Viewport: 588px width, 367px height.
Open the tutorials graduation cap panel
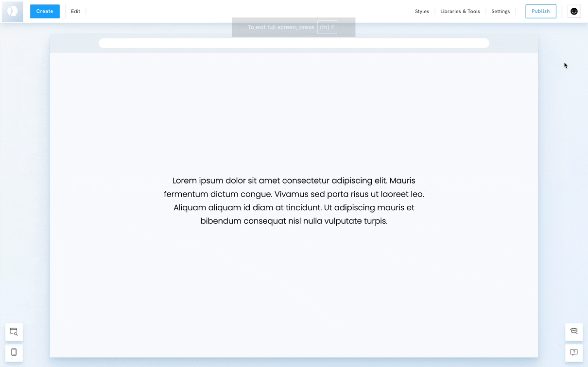click(x=574, y=332)
